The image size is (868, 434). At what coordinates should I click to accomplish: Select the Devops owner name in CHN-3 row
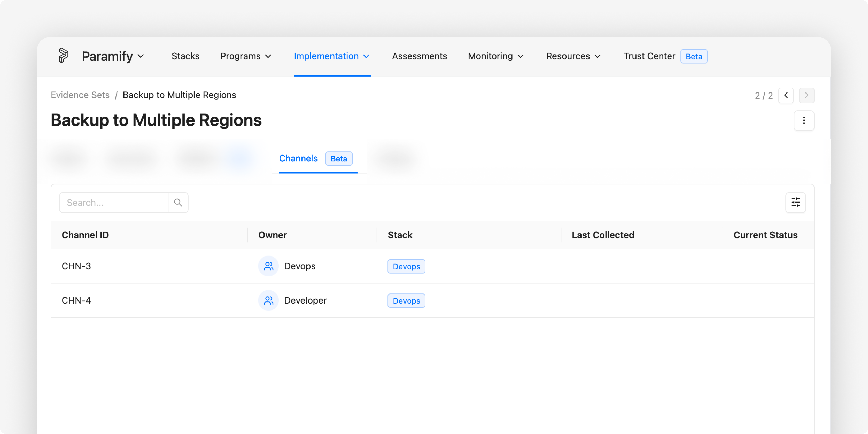pyautogui.click(x=300, y=266)
